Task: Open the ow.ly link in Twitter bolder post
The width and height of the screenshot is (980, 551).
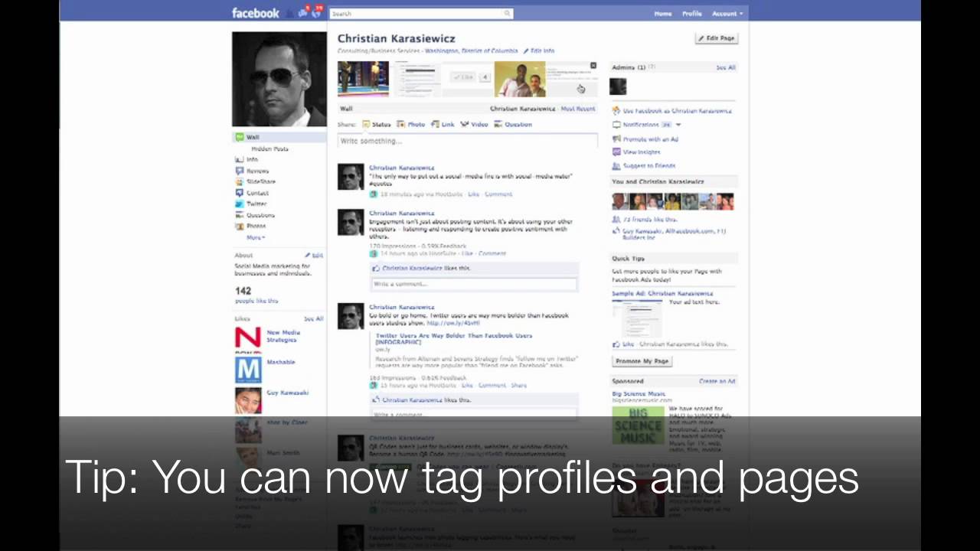Action: [453, 323]
